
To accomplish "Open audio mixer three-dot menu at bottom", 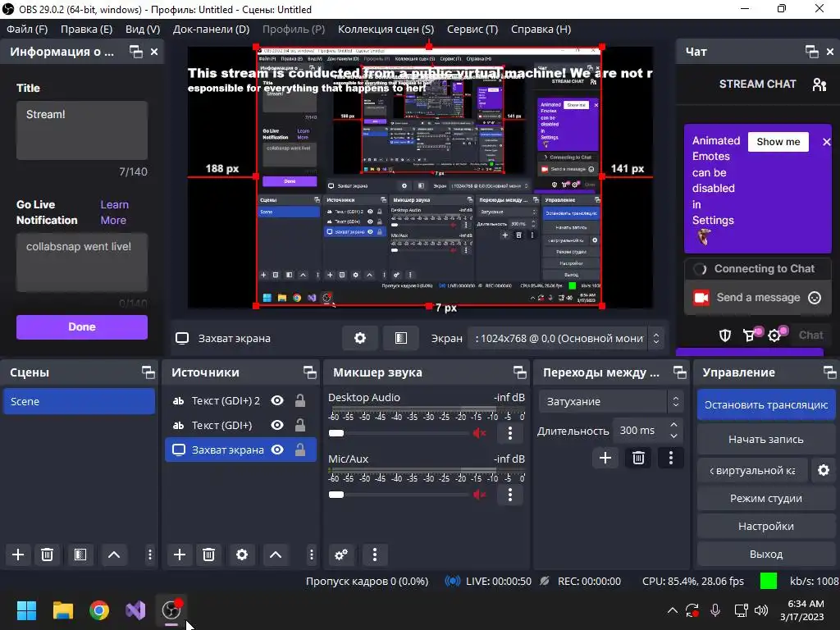I will point(374,555).
